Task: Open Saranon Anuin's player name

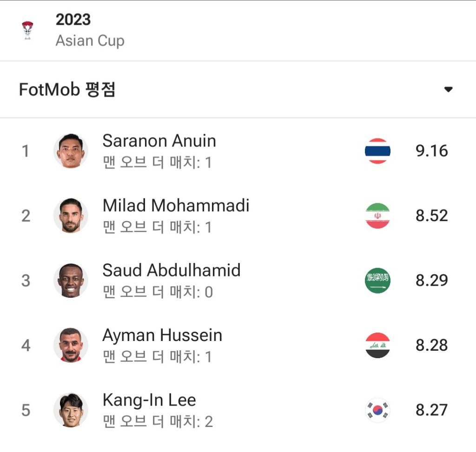Action: [x=159, y=141]
